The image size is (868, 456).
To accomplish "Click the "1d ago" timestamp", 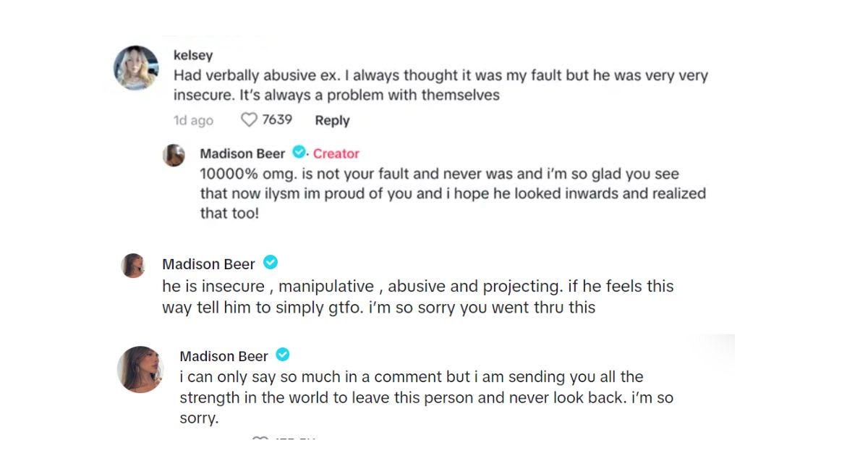I will click(193, 121).
